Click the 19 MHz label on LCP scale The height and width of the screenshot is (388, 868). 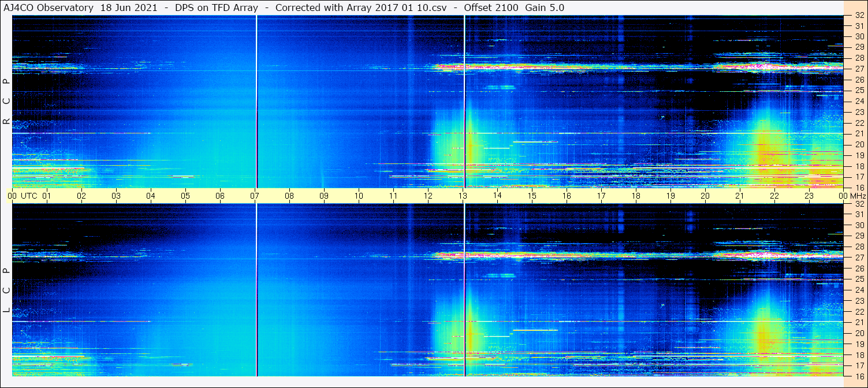click(x=859, y=344)
